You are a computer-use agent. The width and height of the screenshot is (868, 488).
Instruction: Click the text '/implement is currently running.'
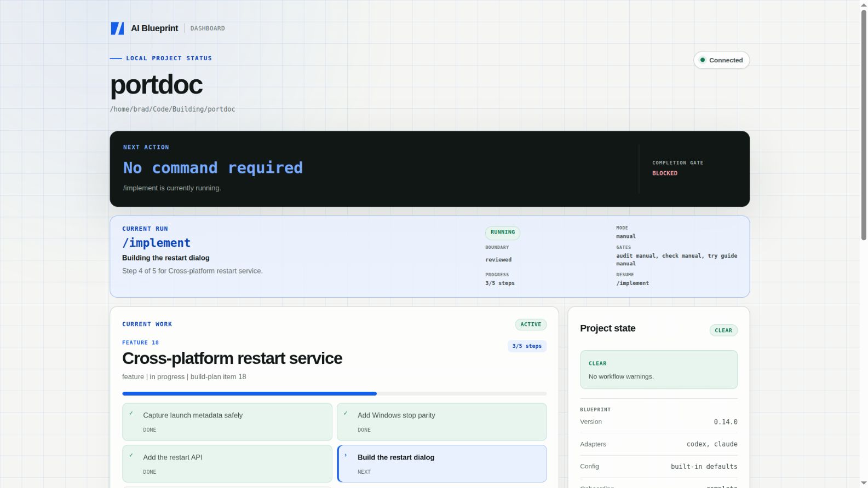tap(172, 188)
